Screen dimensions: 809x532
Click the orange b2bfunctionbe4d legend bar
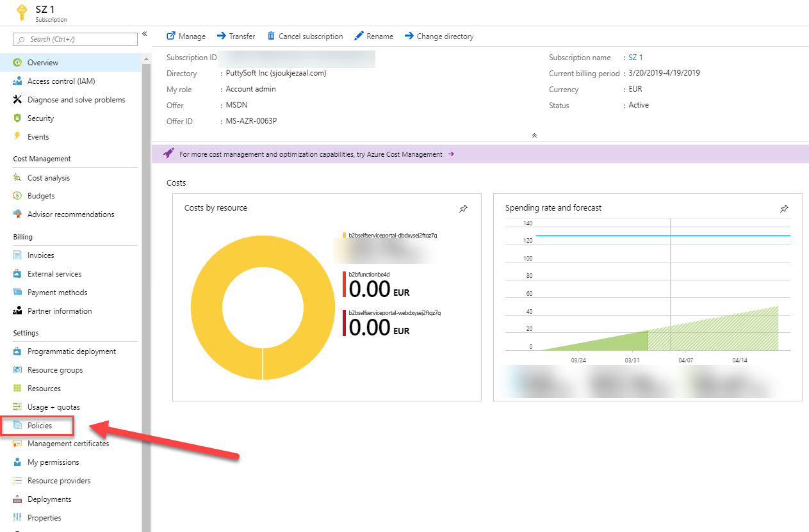[x=344, y=285]
